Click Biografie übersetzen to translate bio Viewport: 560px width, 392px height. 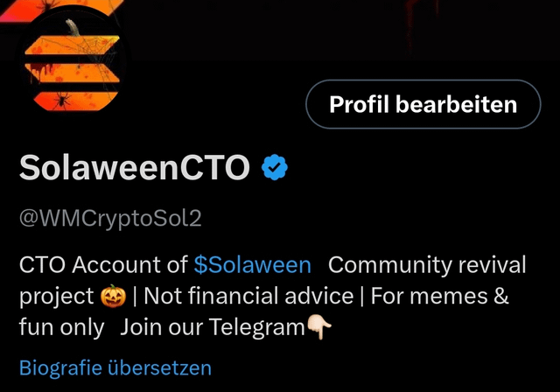pos(115,367)
